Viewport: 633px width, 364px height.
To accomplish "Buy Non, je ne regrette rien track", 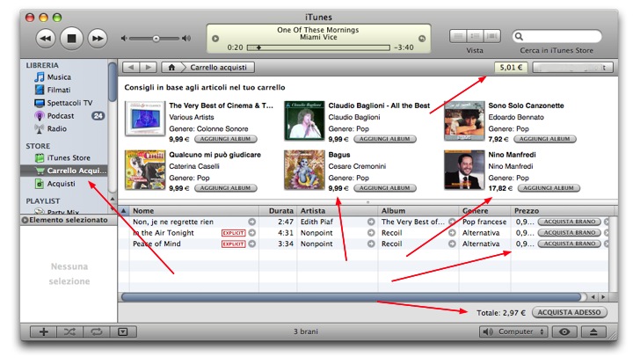I will coord(569,222).
